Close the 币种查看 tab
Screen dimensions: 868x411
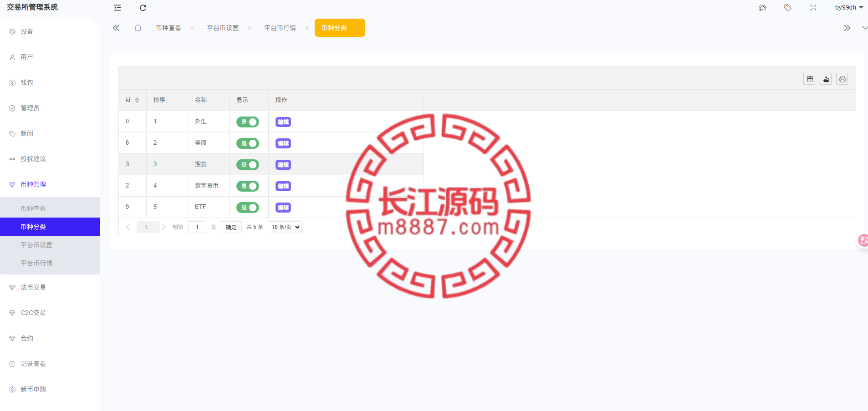192,28
